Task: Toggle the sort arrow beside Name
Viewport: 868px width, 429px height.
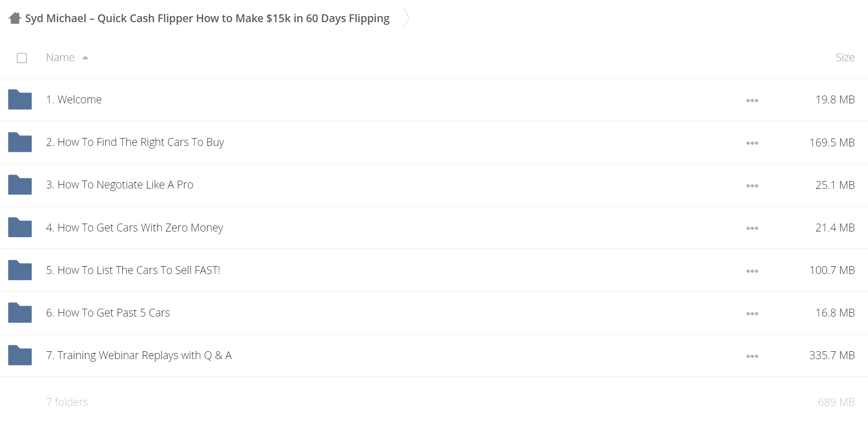Action: point(85,58)
